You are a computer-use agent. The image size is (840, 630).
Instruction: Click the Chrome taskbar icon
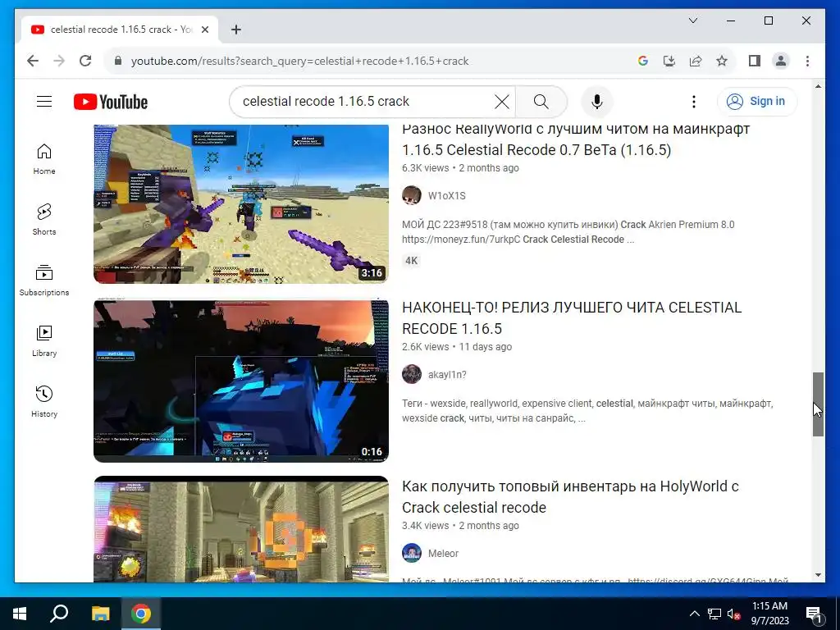141,614
